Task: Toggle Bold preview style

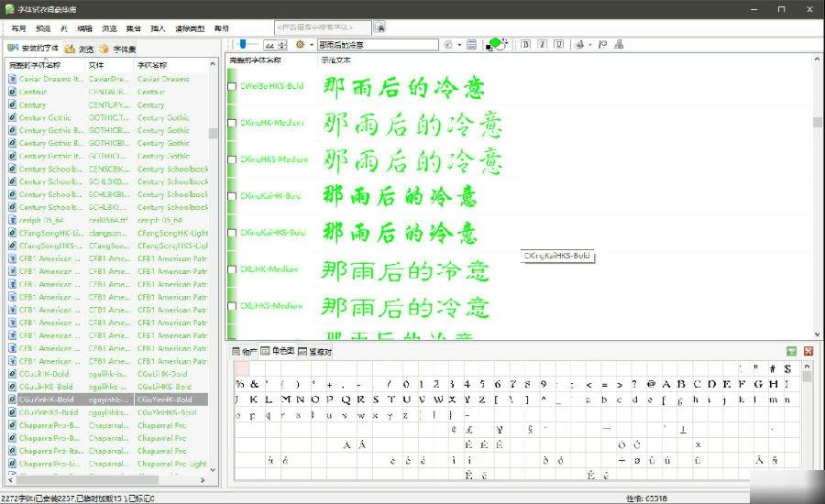Action: (x=525, y=45)
